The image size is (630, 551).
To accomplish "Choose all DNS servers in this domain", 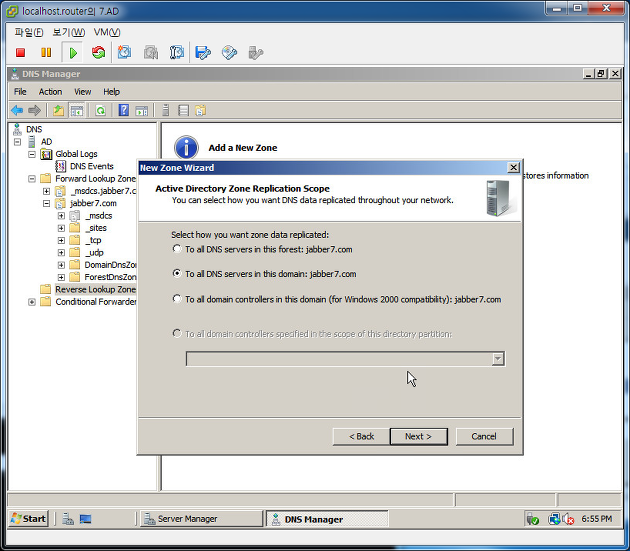I will point(177,274).
